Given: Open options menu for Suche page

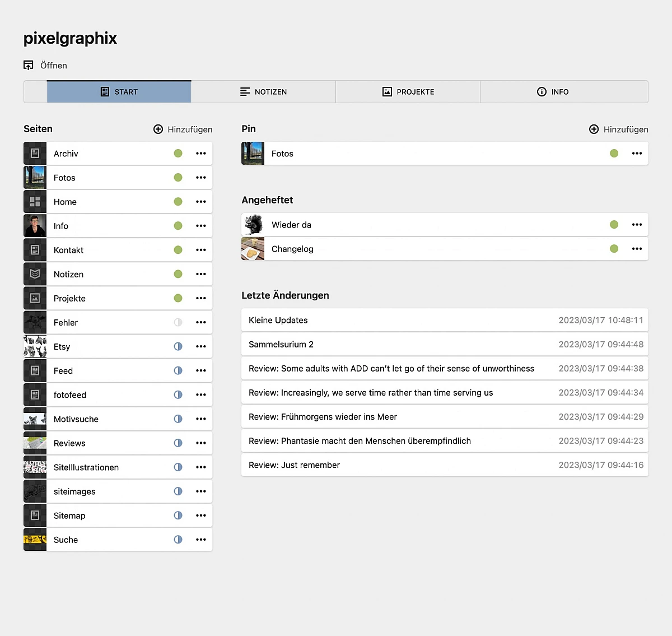Looking at the screenshot, I should 201,539.
